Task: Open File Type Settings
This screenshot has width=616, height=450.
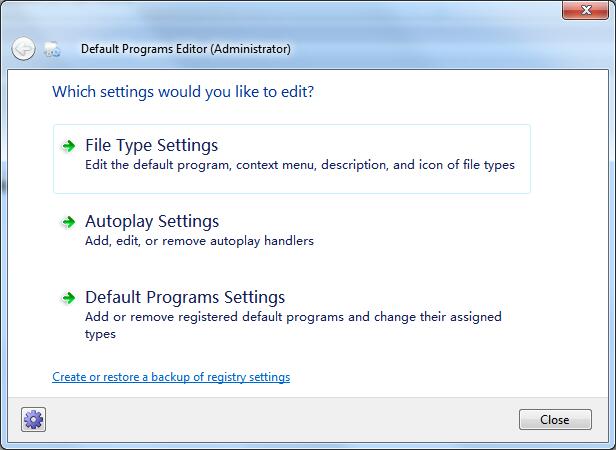Action: 151,146
